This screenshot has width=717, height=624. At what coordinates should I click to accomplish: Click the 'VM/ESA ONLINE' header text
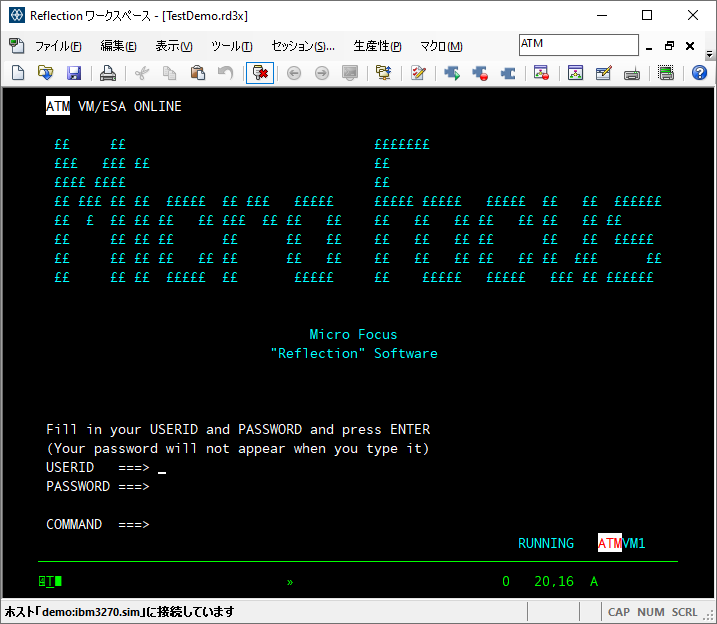[130, 106]
